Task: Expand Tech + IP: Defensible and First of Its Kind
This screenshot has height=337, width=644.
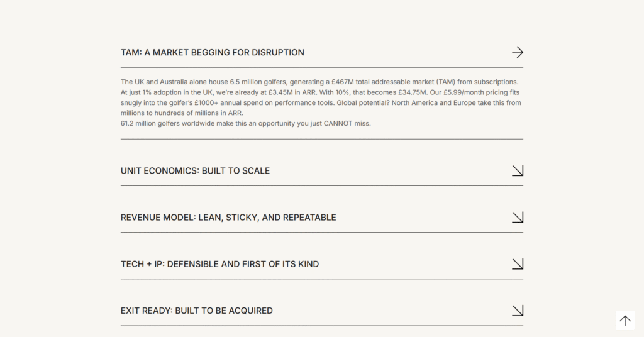Action: point(219,264)
